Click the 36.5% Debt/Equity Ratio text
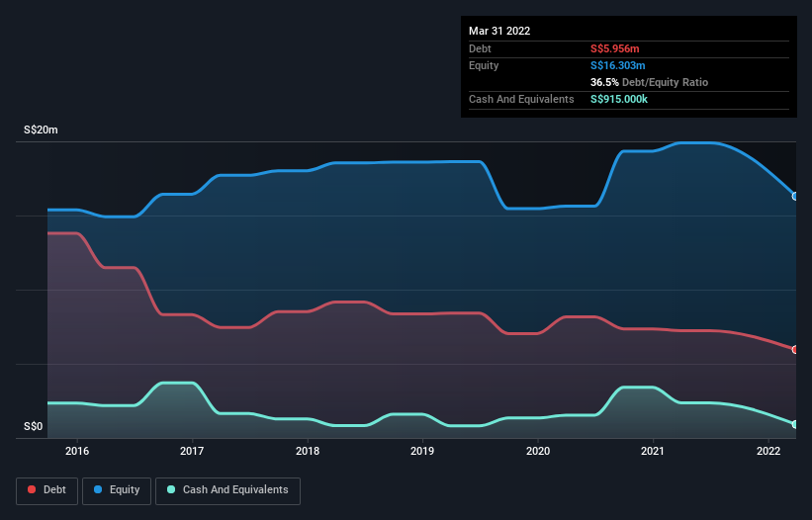Viewport: 812px width, 520px height. [650, 82]
